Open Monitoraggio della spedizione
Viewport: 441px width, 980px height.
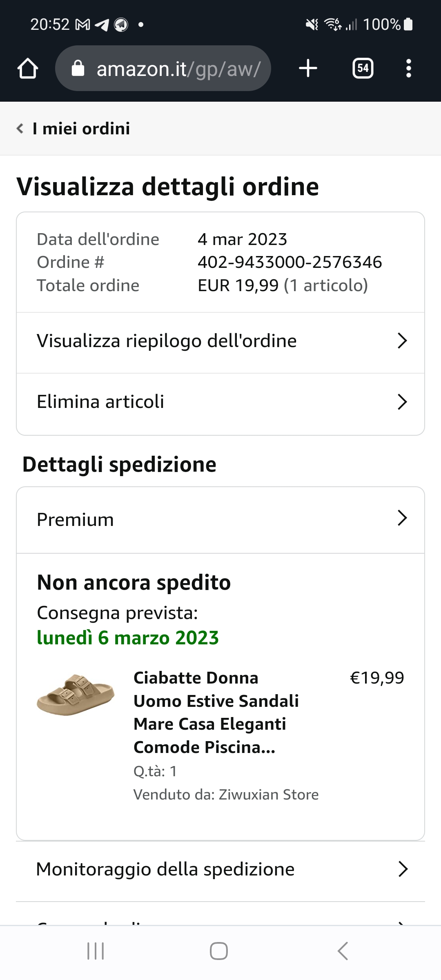pos(165,869)
